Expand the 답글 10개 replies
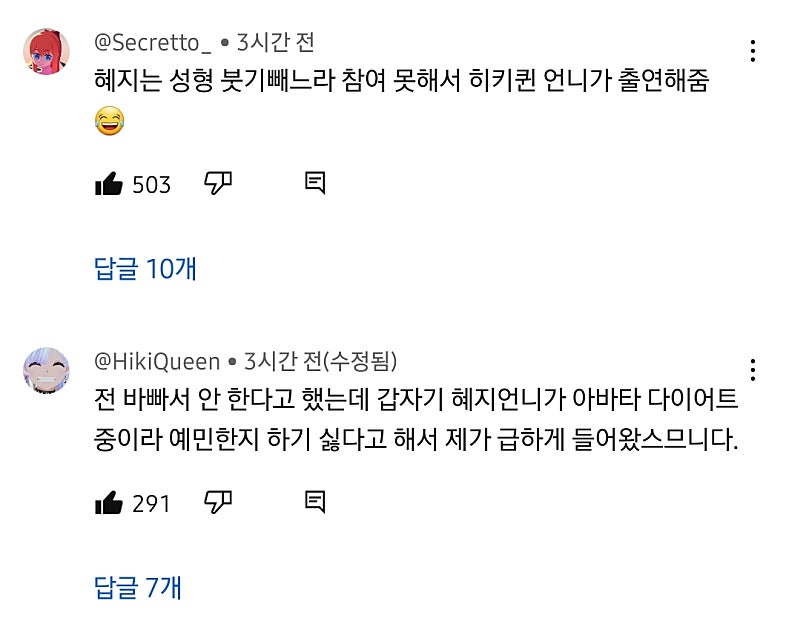This screenshot has width=800, height=627. (145, 268)
